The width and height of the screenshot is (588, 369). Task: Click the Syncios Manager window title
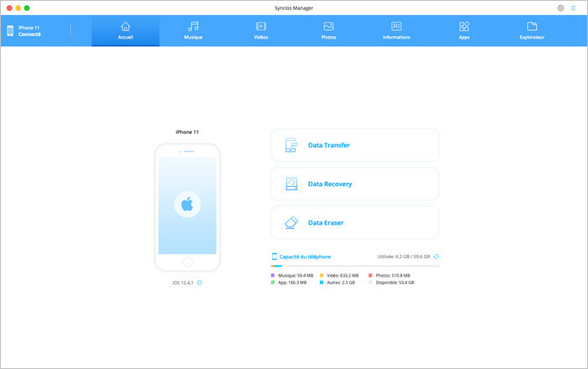pyautogui.click(x=294, y=8)
